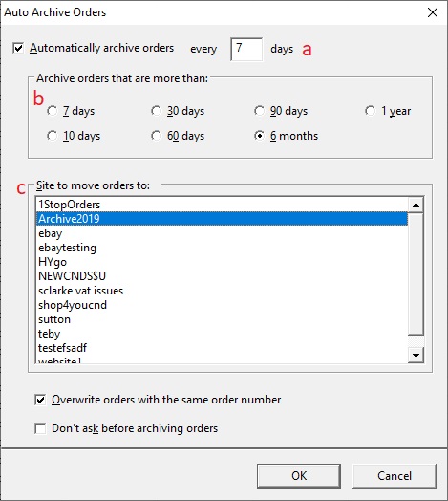Select 1StopOrders in the site list
448x501 pixels.
[x=222, y=205]
